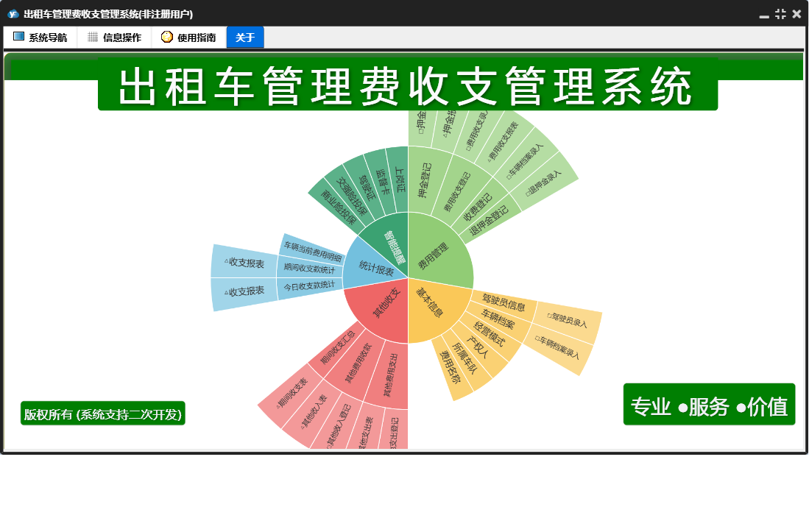Open the 退押金登记 segment

(x=490, y=221)
